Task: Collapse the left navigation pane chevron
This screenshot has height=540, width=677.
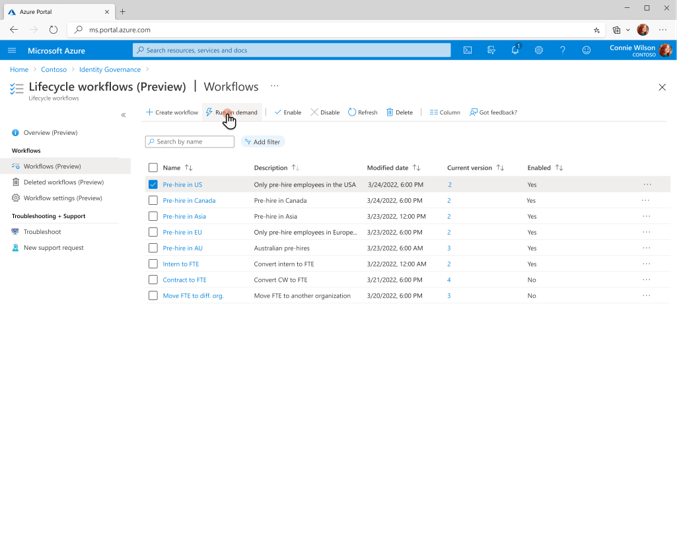Action: point(124,115)
